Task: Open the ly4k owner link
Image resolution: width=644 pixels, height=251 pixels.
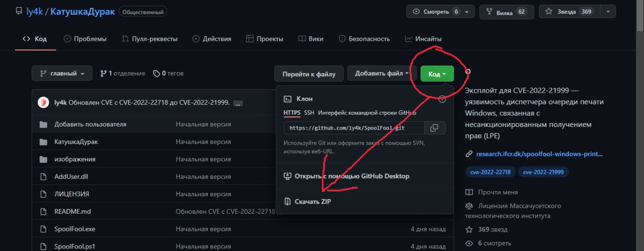Action: coord(34,11)
